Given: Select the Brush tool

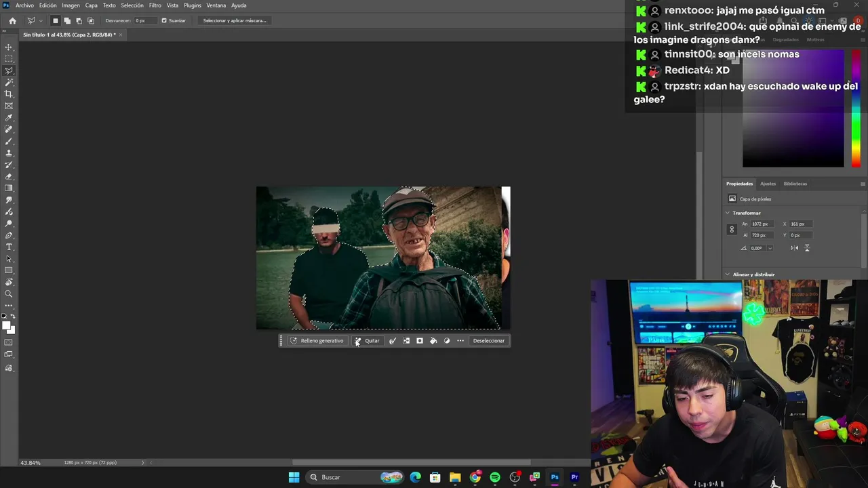Looking at the screenshot, I should (9, 141).
